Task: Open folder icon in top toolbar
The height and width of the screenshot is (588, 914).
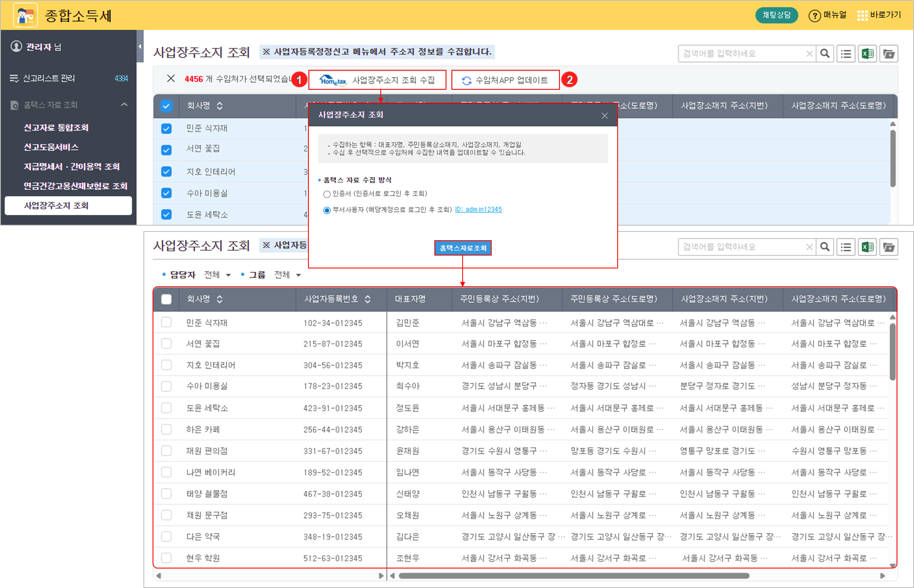Action: pos(889,54)
